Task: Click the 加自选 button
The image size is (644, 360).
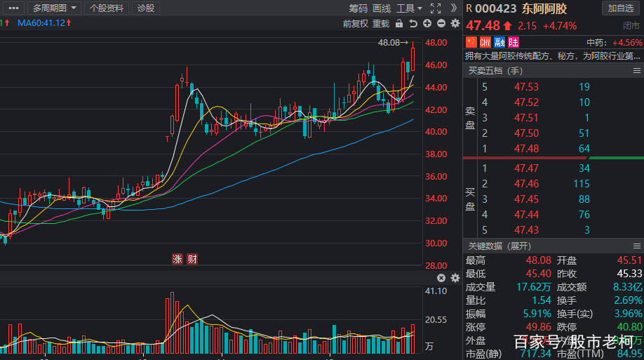Action: pyautogui.click(x=621, y=8)
